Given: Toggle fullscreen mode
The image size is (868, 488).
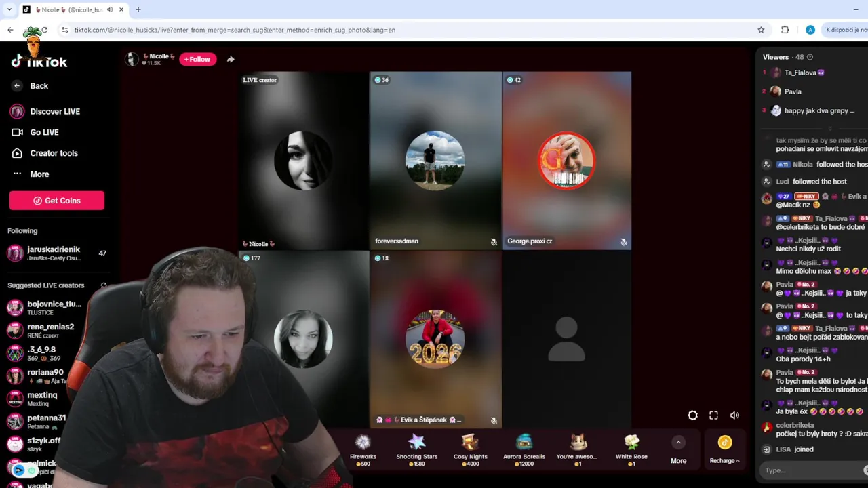Looking at the screenshot, I should (x=713, y=415).
